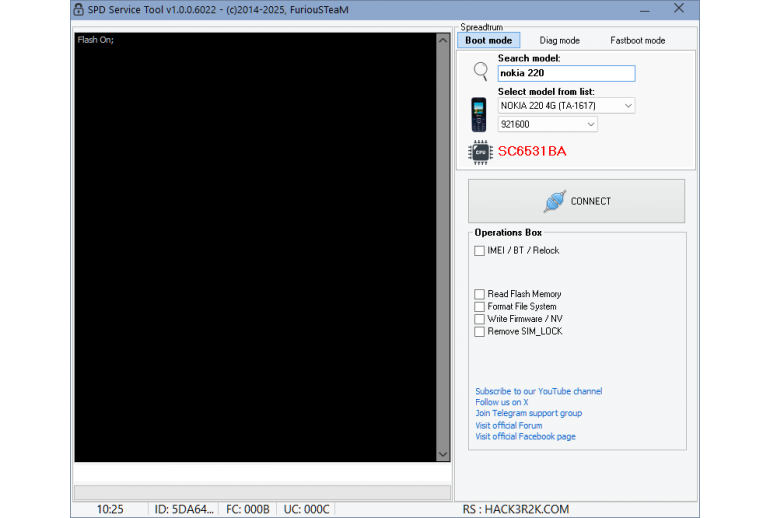Click the progress bar below the log
This screenshot has height=518, width=770.
(262, 492)
